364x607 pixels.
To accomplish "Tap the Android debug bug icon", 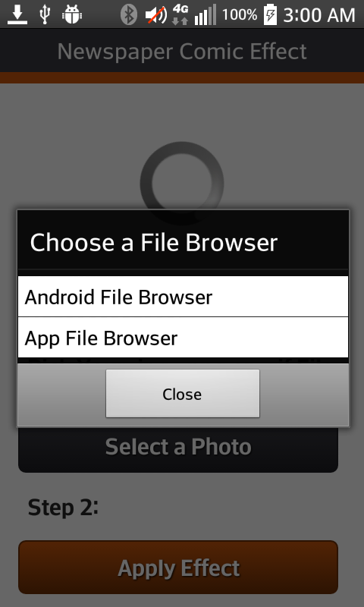I will (x=72, y=14).
